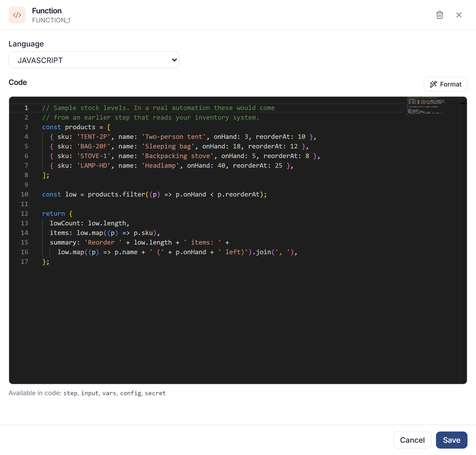Click the 'Backpacking stove' string
The height and width of the screenshot is (455, 476).
point(178,156)
